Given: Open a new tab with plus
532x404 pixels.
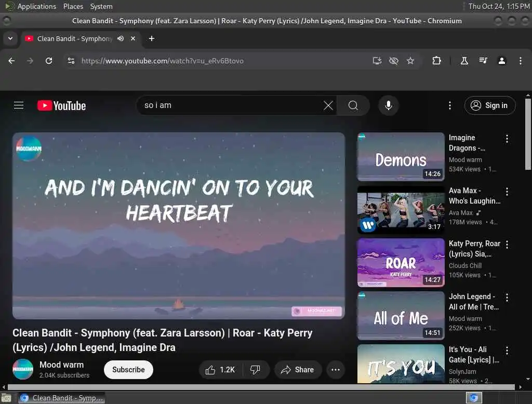Looking at the screenshot, I should click(152, 38).
